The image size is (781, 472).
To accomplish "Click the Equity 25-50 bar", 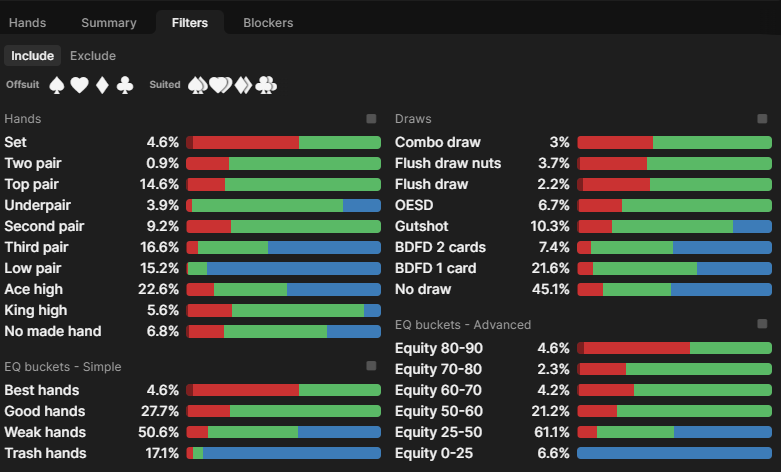I will tap(675, 432).
